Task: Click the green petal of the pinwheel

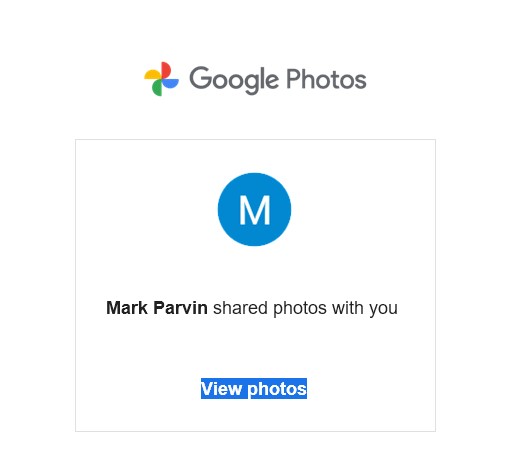Action: (x=157, y=88)
